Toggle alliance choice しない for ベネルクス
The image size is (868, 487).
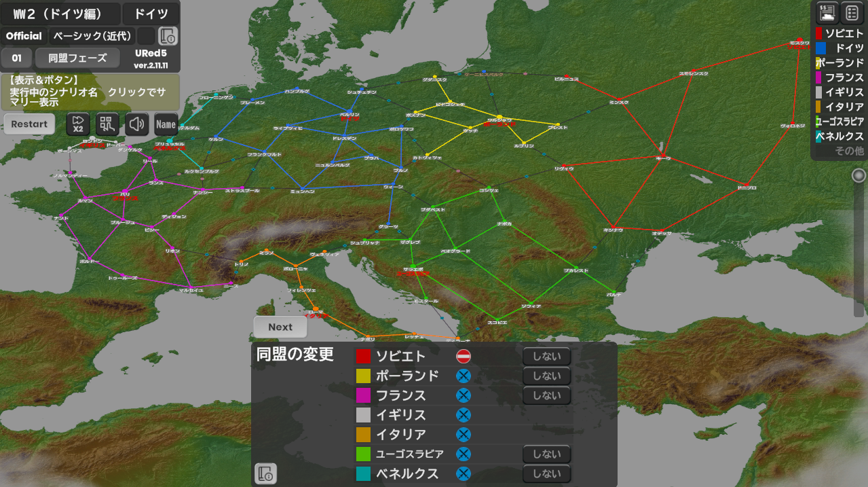click(546, 473)
